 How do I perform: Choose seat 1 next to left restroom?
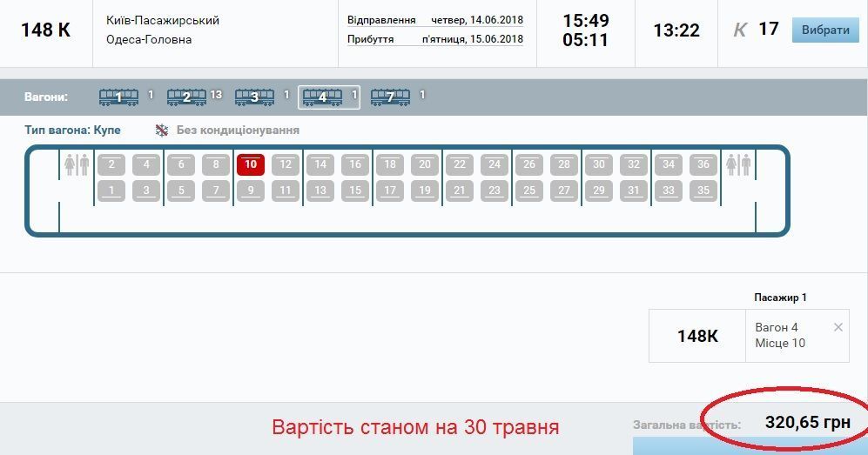[x=111, y=191]
